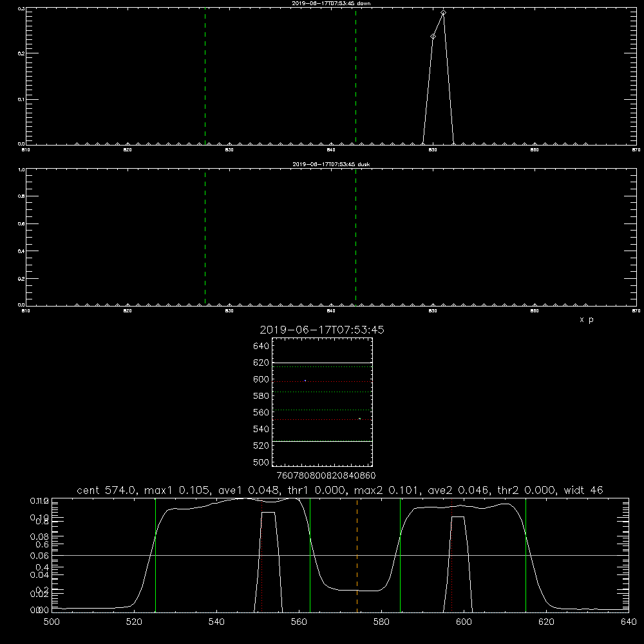The image size is (644, 644).
Task: Click the "2019-06-17T07:53:45 dusk" plot title
Action: (331, 164)
